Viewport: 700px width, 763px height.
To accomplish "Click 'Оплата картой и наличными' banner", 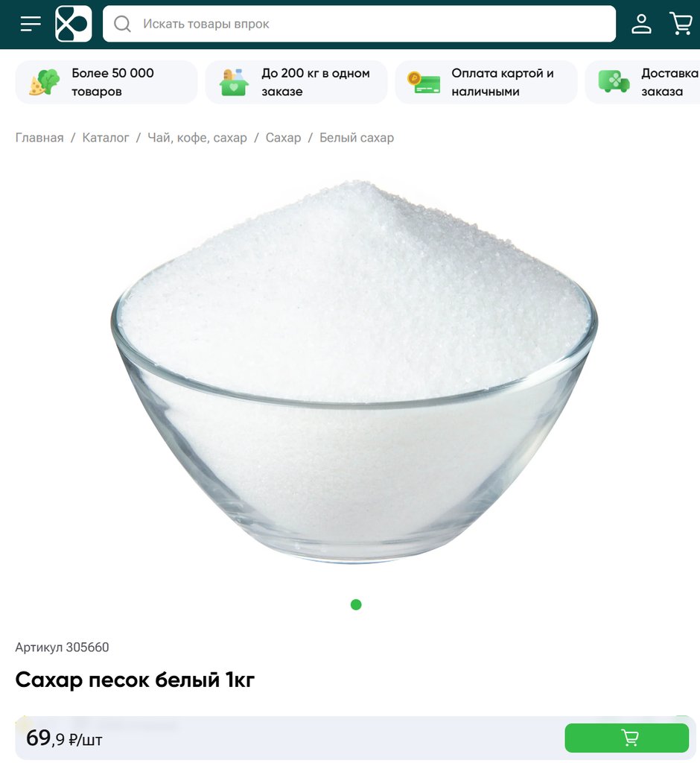I will (486, 82).
